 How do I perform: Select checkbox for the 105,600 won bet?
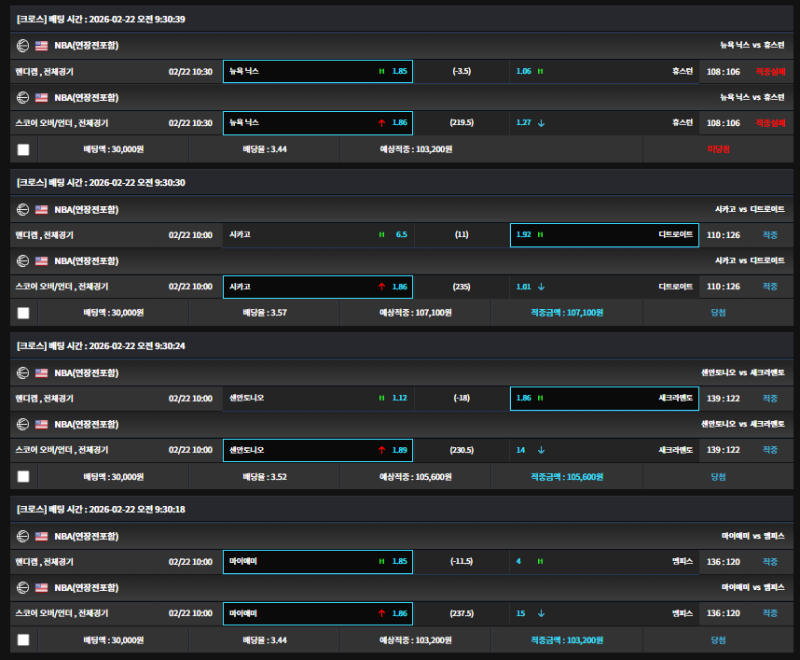point(23,476)
